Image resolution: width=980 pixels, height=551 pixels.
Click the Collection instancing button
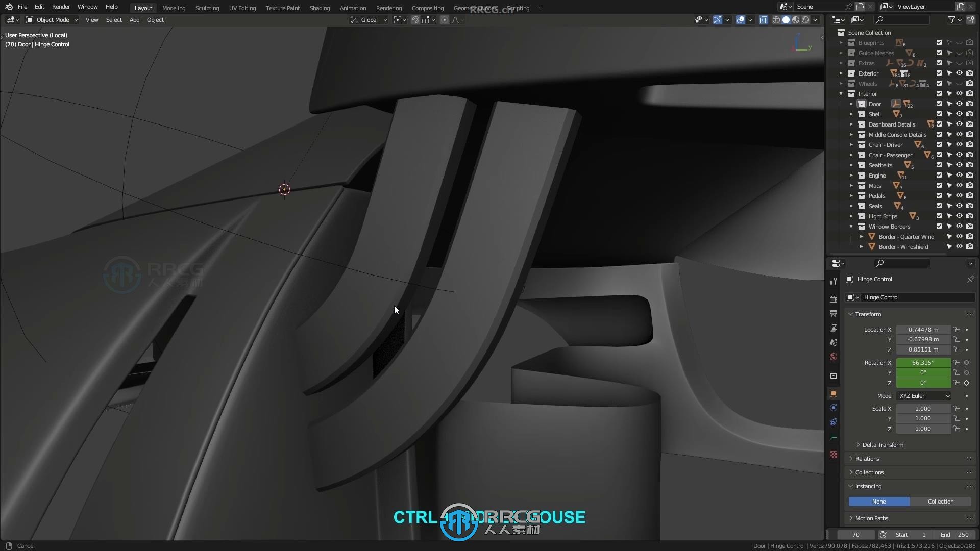click(x=940, y=501)
